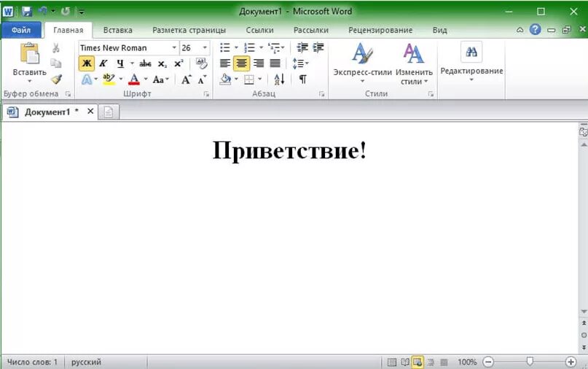Click the Copy icon in clipboard group
This screenshot has height=369, width=588.
[56, 63]
